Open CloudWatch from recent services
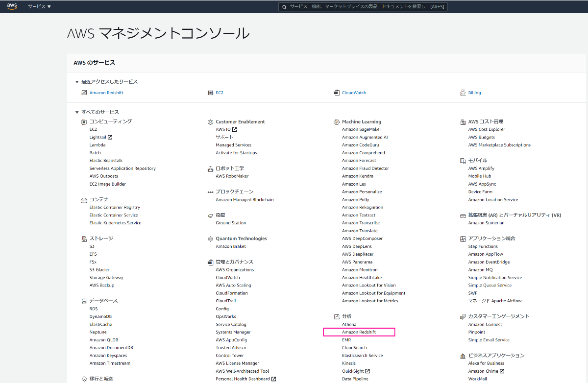The width and height of the screenshot is (588, 383). click(354, 93)
